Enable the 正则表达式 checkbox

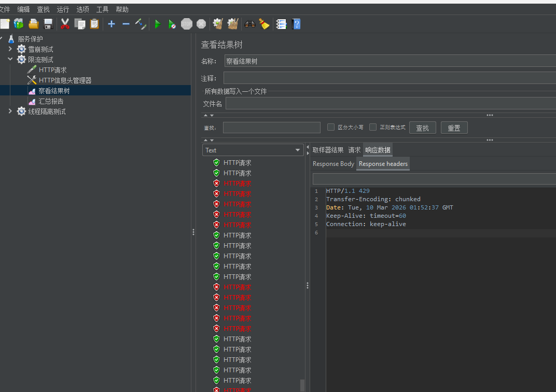click(x=373, y=127)
